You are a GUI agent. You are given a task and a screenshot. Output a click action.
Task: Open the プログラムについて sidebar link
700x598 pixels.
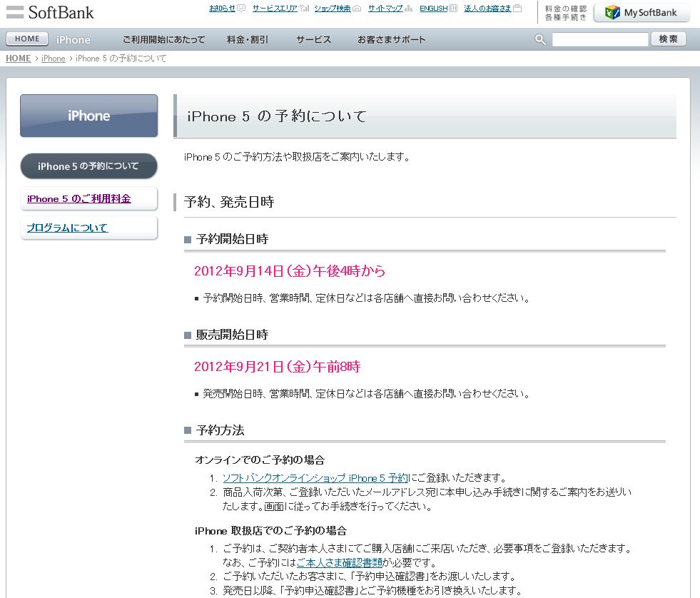click(x=67, y=228)
